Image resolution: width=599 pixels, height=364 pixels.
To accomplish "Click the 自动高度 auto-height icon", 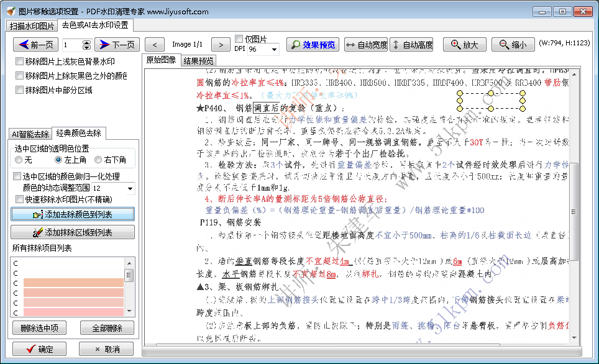I will click(x=395, y=44).
